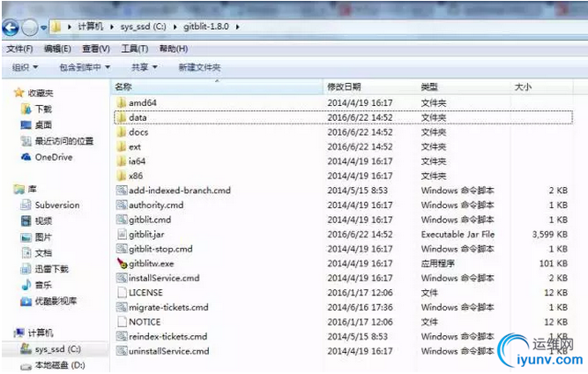
Task: Click the Forward navigation arrow
Action: pos(30,27)
